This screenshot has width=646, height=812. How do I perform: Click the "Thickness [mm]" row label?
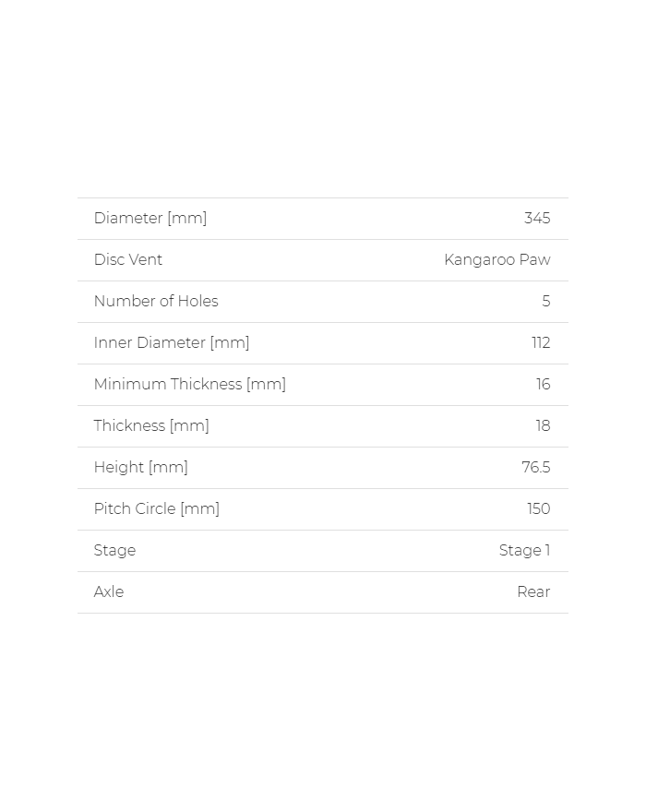pos(151,426)
